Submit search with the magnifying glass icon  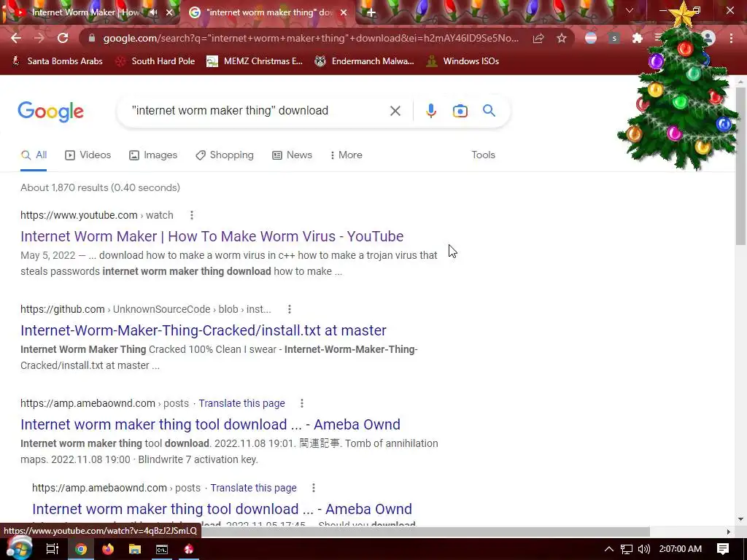[489, 111]
